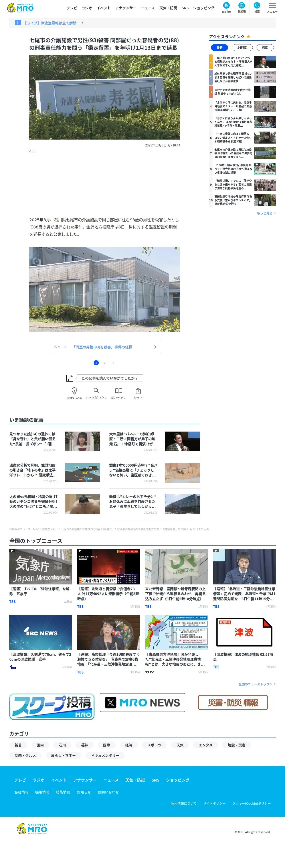This screenshot has height=868, width=285.
Task: Go to next page 事件の経緯 link
Action: [105, 347]
